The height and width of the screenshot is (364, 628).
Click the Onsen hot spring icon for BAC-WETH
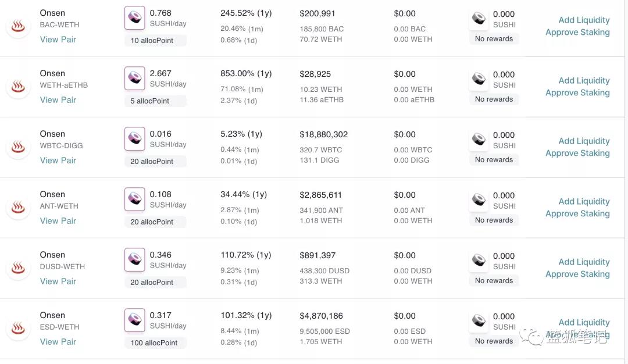coord(18,26)
